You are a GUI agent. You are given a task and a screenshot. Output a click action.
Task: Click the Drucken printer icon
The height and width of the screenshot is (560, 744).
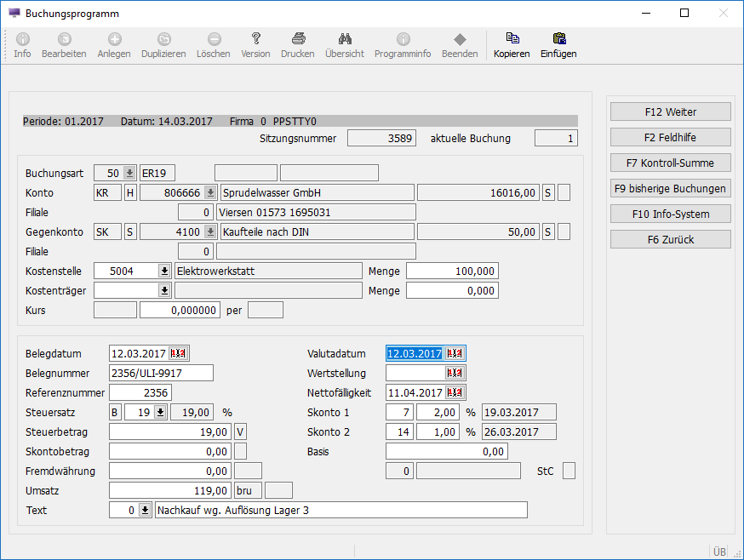click(298, 39)
